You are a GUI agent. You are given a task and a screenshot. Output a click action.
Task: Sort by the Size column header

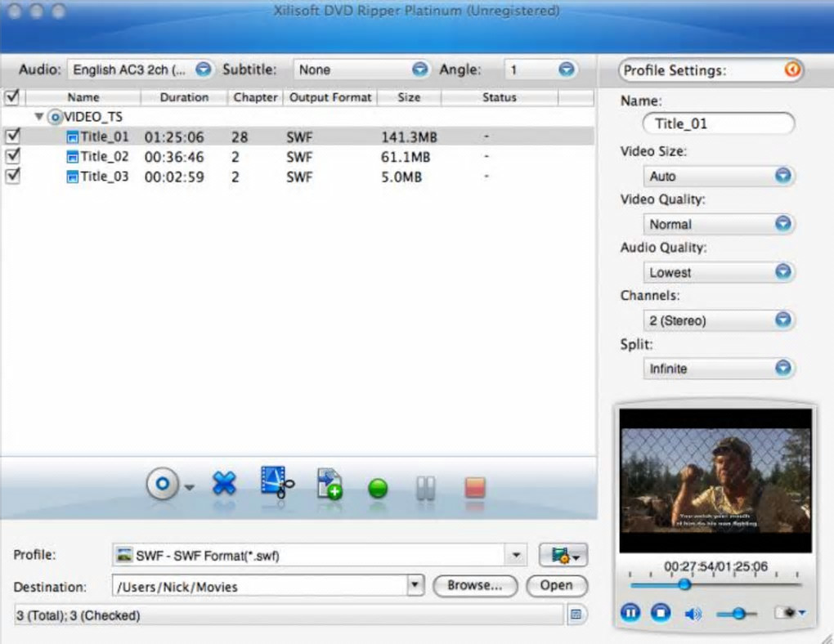click(x=409, y=97)
